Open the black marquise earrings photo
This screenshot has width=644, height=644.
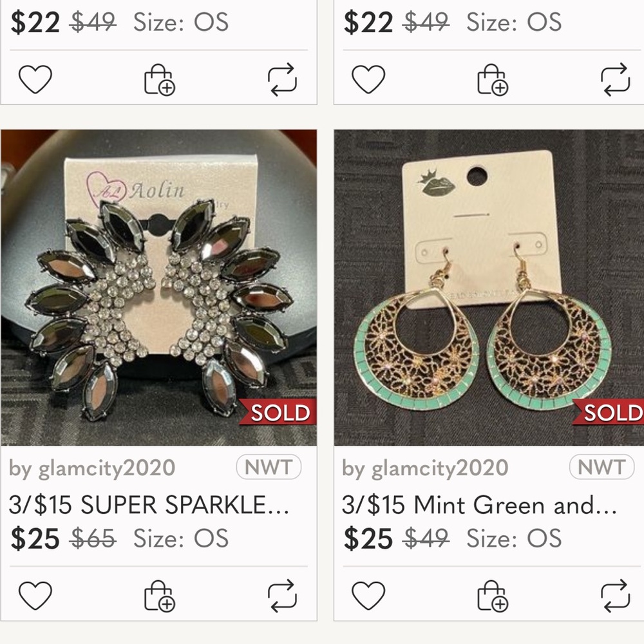(158, 287)
